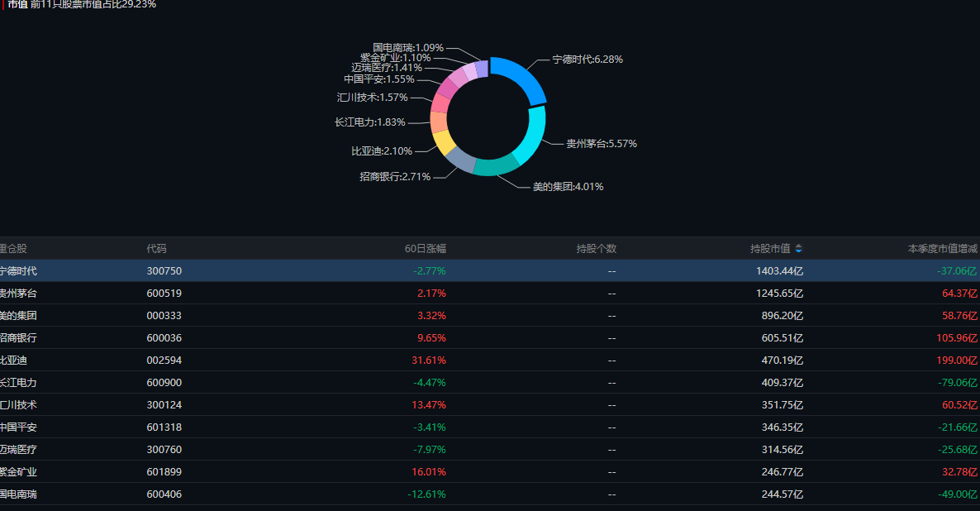Click stock code 300750 in the table
Viewport: 980px width, 511px height.
pos(164,271)
